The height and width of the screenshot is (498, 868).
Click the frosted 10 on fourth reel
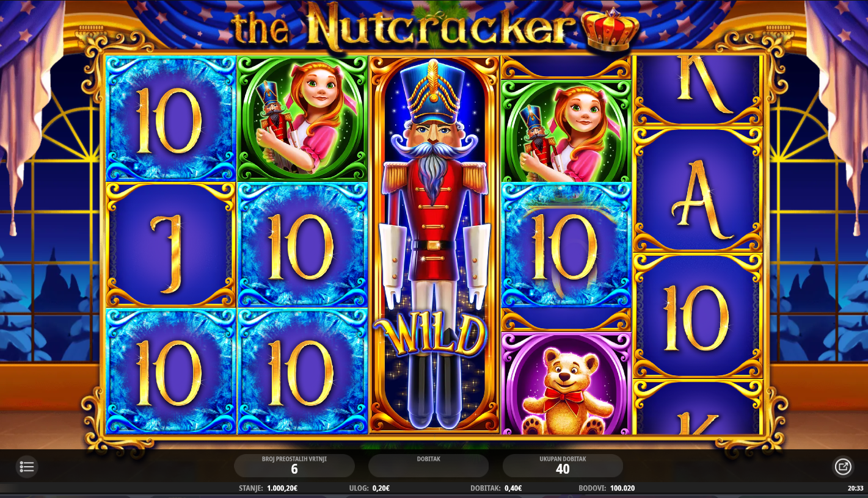pos(566,245)
